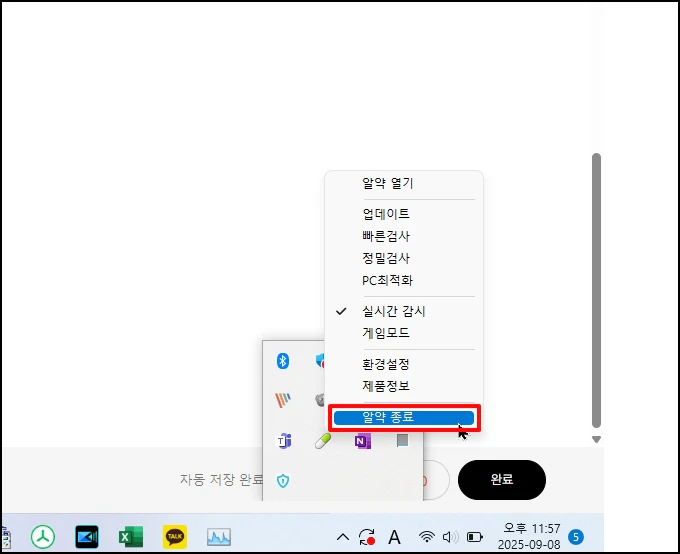
Task: Switch the IME input mode A indicator
Action: coord(394,537)
